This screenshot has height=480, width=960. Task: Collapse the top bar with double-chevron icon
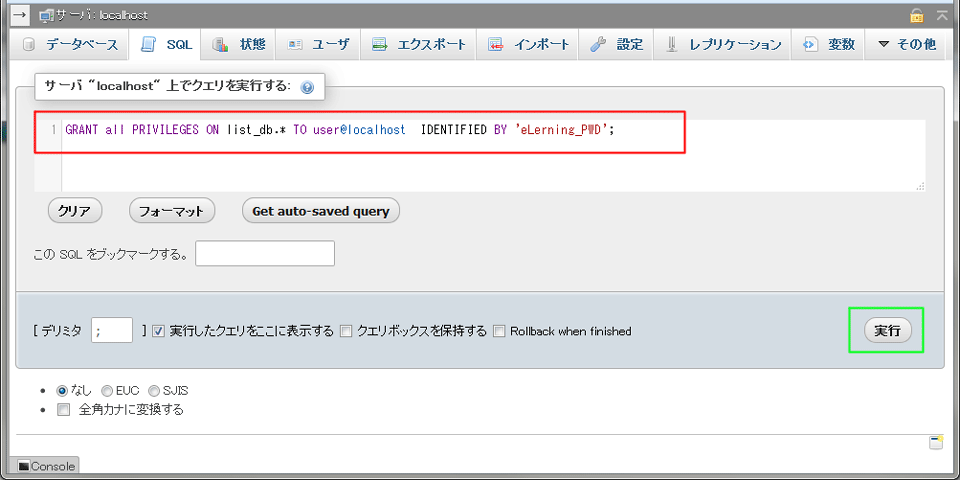tap(942, 15)
